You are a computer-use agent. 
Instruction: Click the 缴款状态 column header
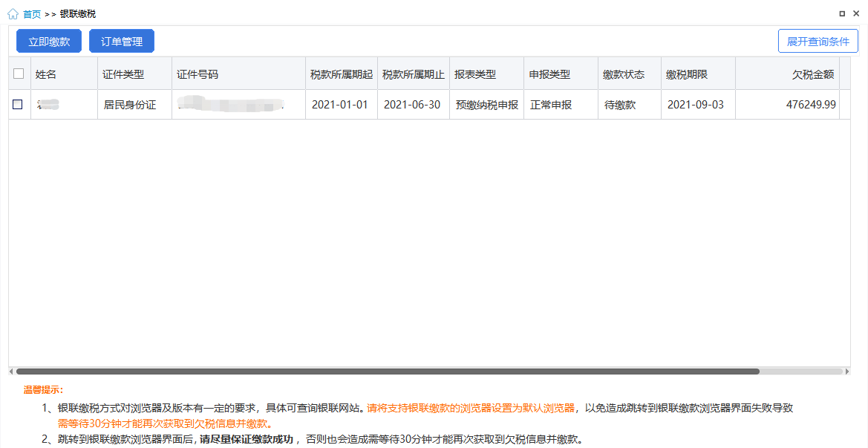click(624, 74)
